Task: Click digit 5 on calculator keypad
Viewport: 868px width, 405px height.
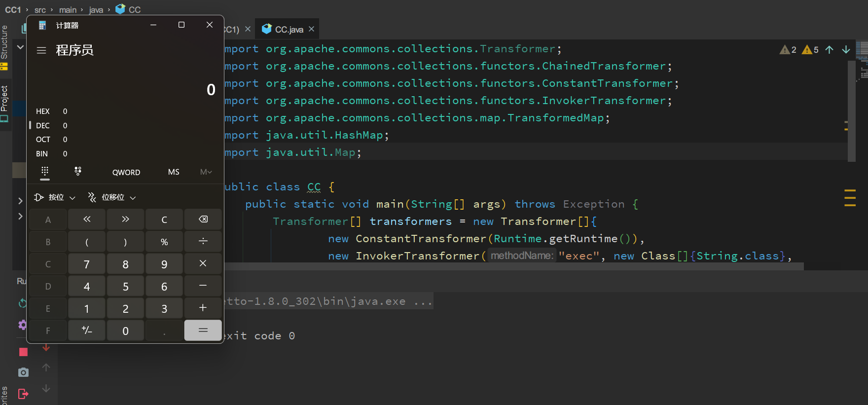Action: 125,286
